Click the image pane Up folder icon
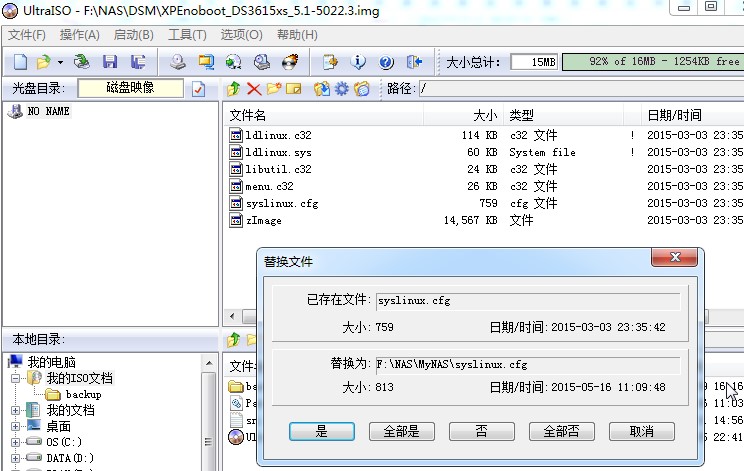Image resolution: width=744 pixels, height=471 pixels. point(233,89)
